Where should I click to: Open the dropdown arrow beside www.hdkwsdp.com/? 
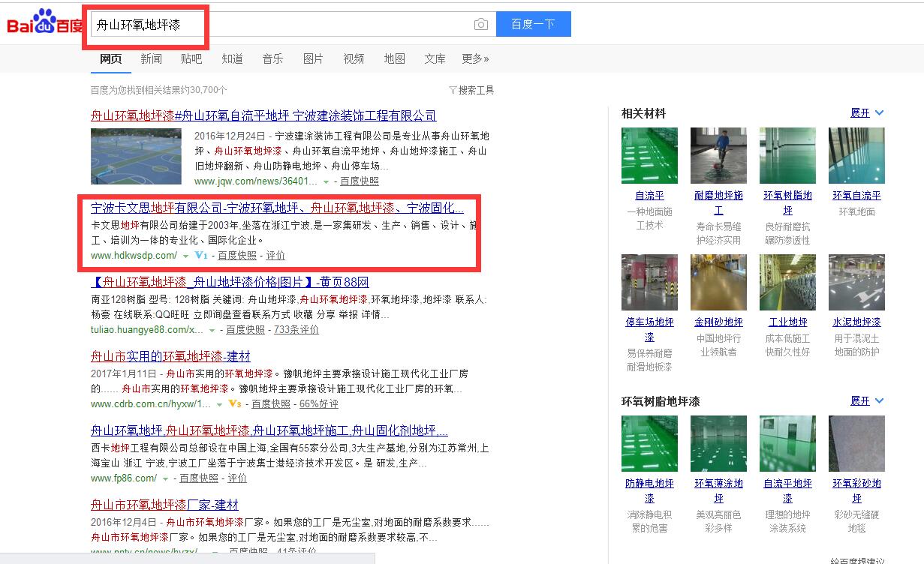click(x=185, y=256)
